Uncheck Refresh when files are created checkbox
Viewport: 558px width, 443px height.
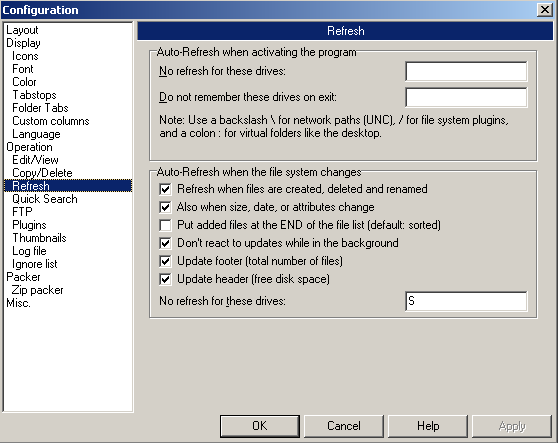pos(165,189)
